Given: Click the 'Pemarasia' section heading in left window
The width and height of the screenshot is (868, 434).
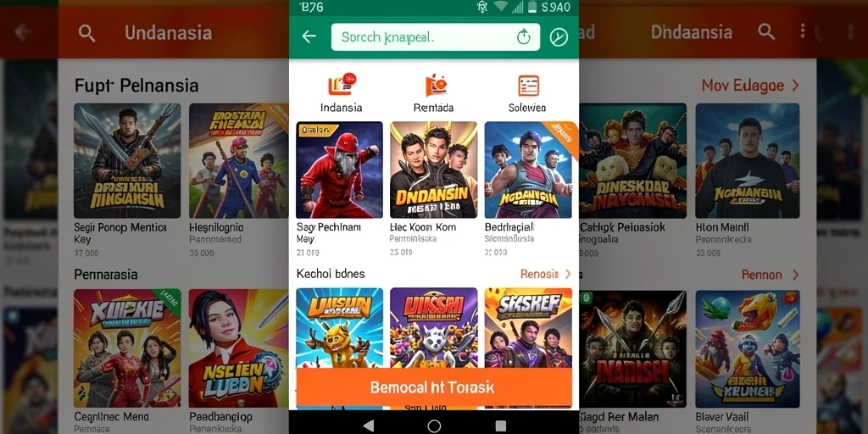Looking at the screenshot, I should tap(106, 275).
